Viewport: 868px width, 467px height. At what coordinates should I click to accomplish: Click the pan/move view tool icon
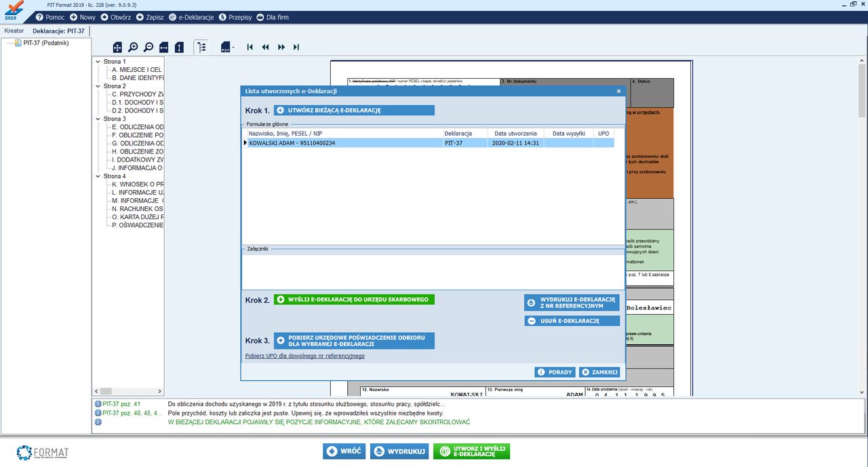[x=117, y=47]
